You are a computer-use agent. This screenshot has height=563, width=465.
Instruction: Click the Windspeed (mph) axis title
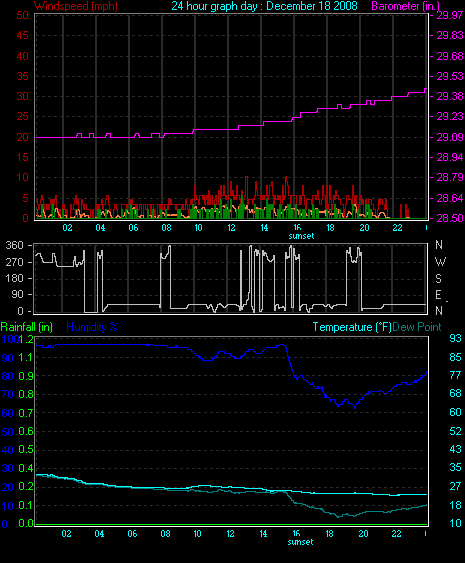[x=76, y=6]
